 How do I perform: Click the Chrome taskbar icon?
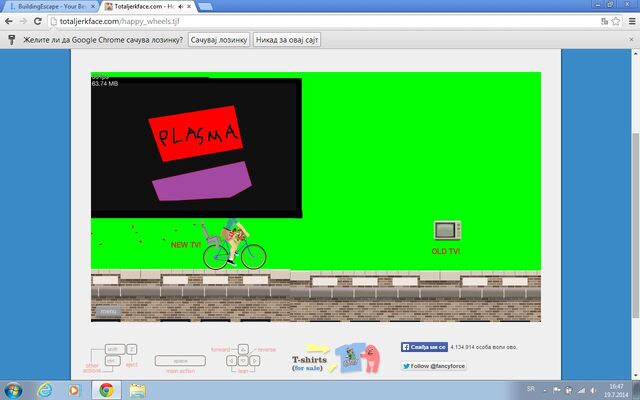pyautogui.click(x=106, y=390)
